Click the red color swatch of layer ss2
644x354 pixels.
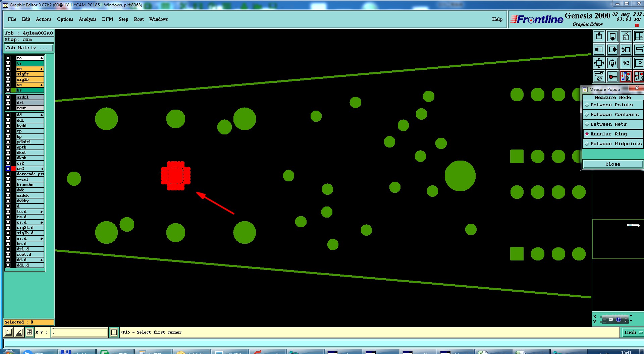pos(13,169)
